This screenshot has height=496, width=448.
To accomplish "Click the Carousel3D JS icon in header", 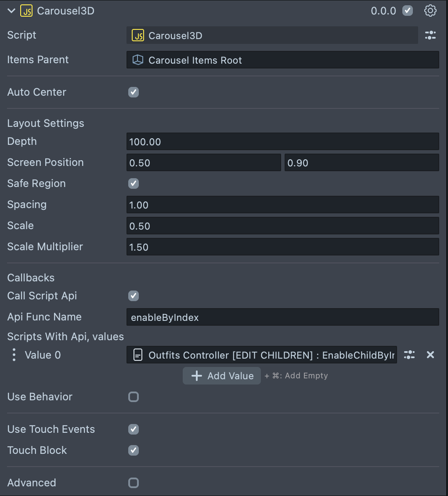I will click(26, 11).
